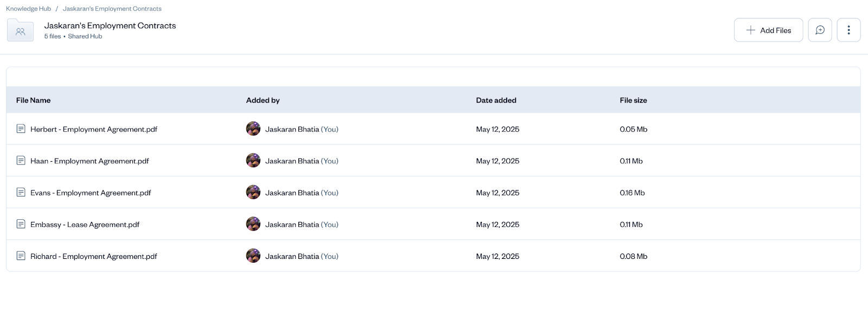Image resolution: width=868 pixels, height=311 pixels.
Task: Click Jaskaran's Employment Contracts breadcrumb link
Action: 112,9
